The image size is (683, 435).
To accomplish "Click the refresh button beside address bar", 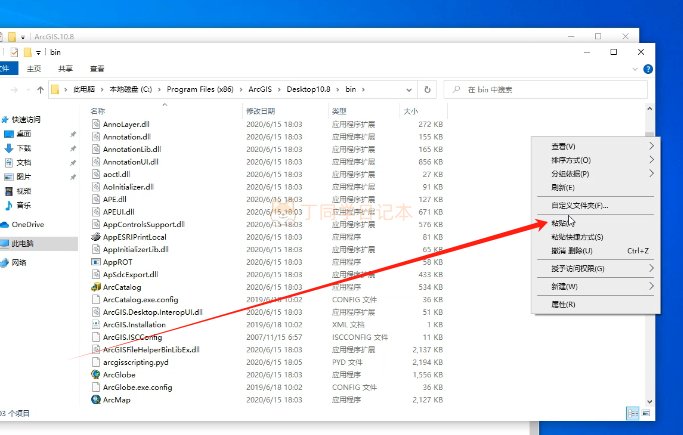I will (427, 90).
